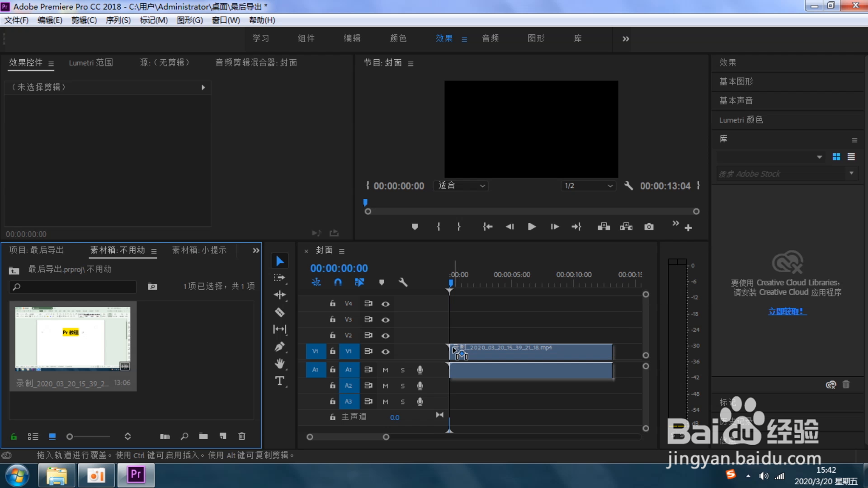Click the Lift button
The width and height of the screenshot is (868, 488).
604,227
